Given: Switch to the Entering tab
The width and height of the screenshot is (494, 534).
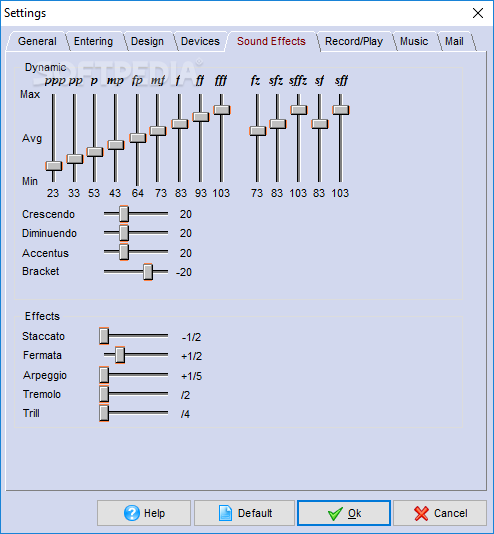Looking at the screenshot, I should [x=93, y=41].
